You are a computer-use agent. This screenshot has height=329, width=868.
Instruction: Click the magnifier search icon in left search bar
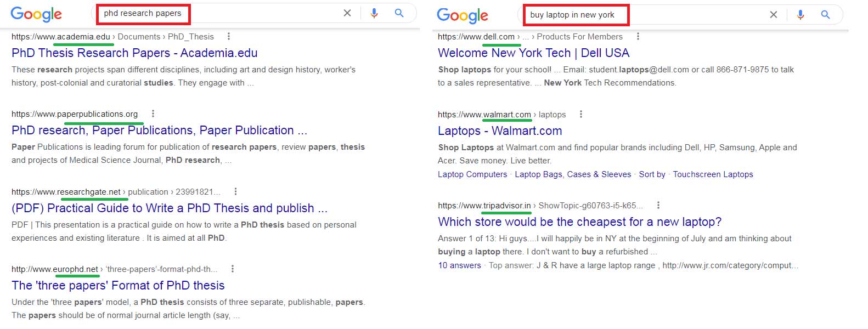point(399,13)
